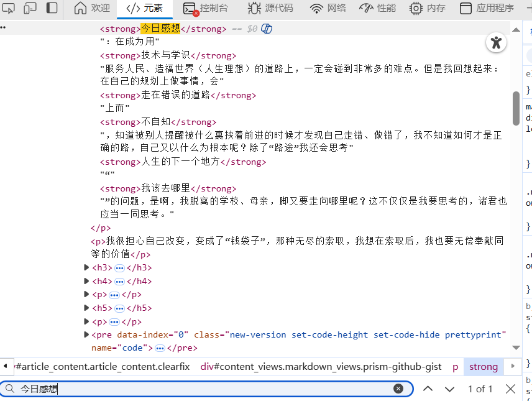Open the 内存 memory tab
The width and height of the screenshot is (532, 401).
[427, 8]
